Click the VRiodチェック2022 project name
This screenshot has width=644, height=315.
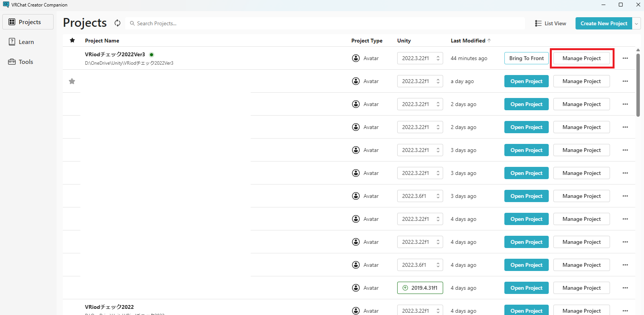point(109,307)
